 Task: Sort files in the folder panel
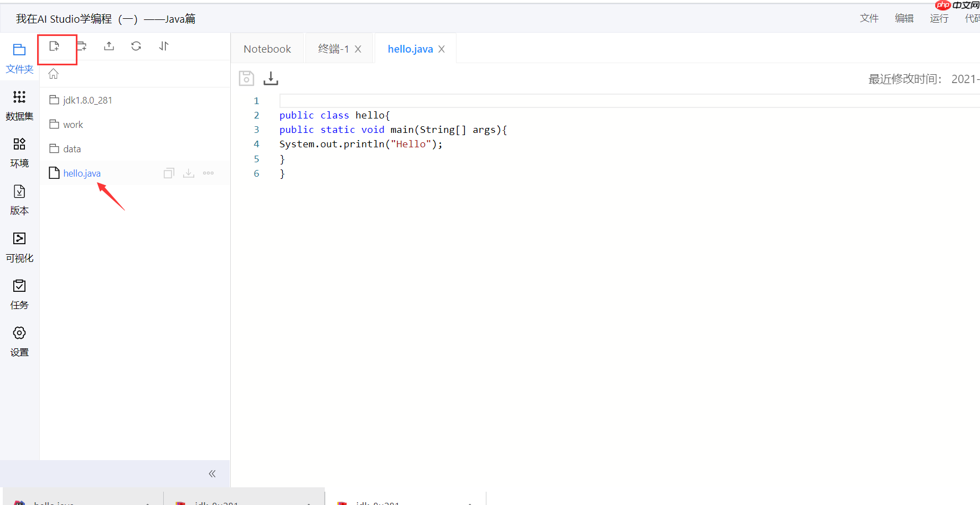[163, 46]
